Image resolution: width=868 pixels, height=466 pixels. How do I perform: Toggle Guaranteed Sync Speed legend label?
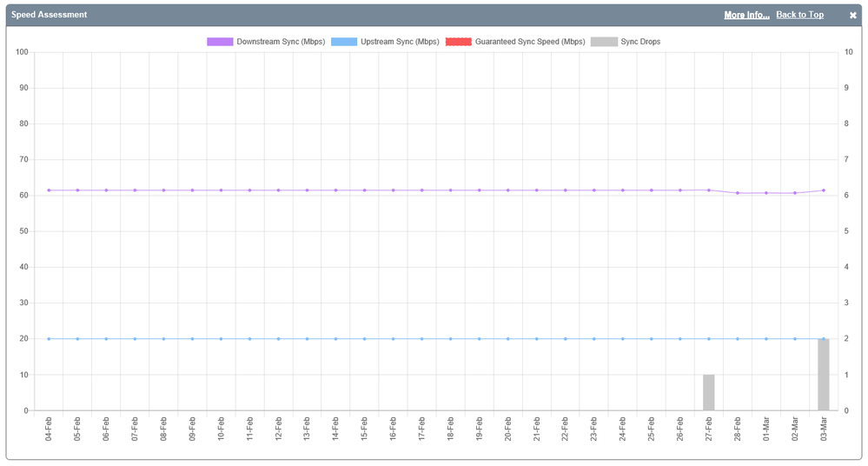pos(529,42)
